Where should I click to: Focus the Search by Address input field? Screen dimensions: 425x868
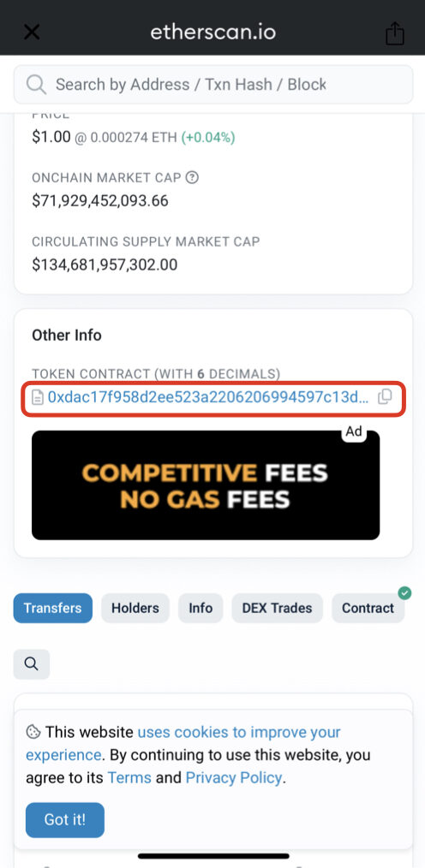pyautogui.click(x=212, y=85)
